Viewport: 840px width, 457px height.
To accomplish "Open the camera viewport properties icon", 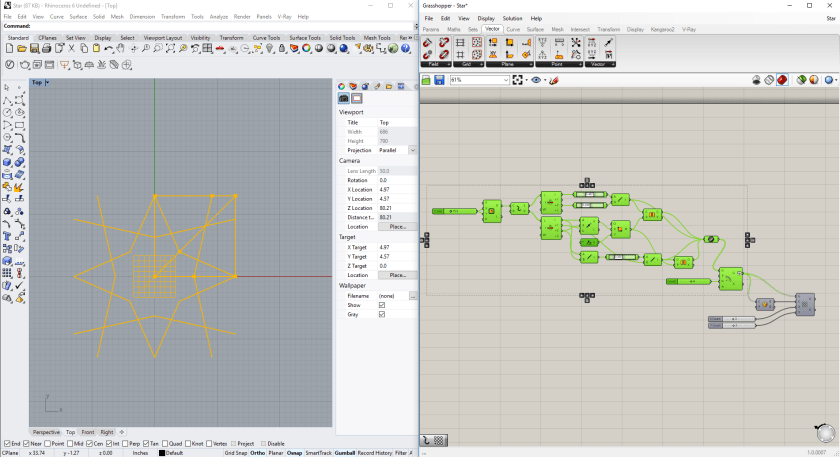I will [344, 98].
